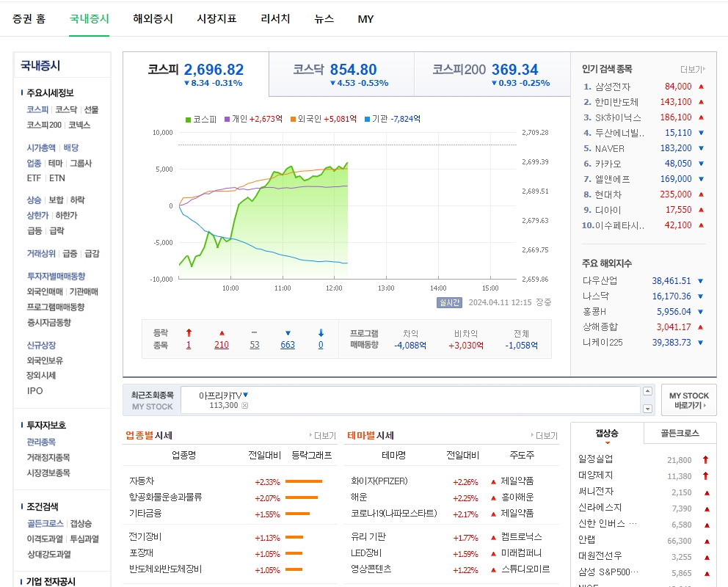Select the 코스피 index tab
Viewport: 728px width, 587px height.
pyautogui.click(x=195, y=74)
